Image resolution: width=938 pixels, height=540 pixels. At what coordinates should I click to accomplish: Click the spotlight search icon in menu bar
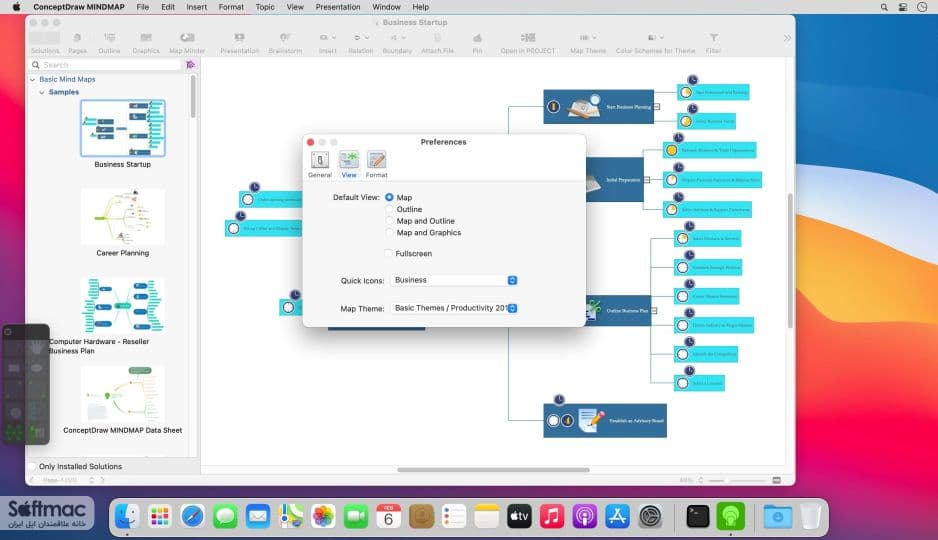pos(884,7)
